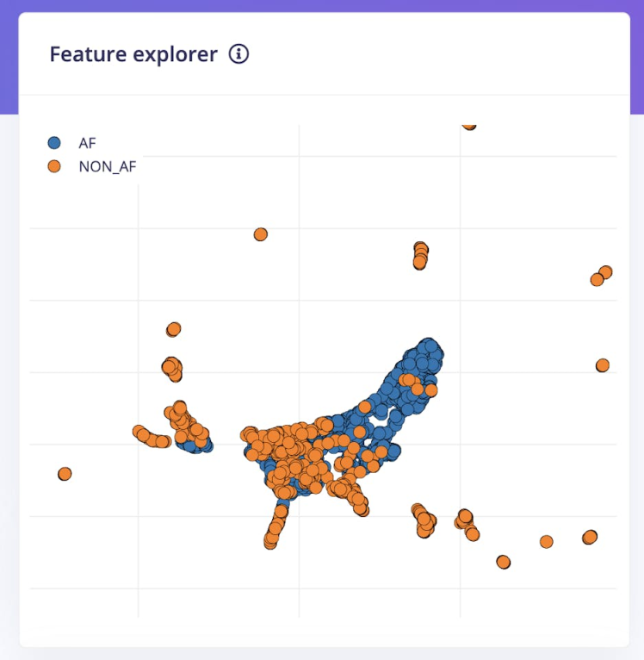Select the stacked orange points above the blue cluster tip
This screenshot has width=644, height=660.
420,255
